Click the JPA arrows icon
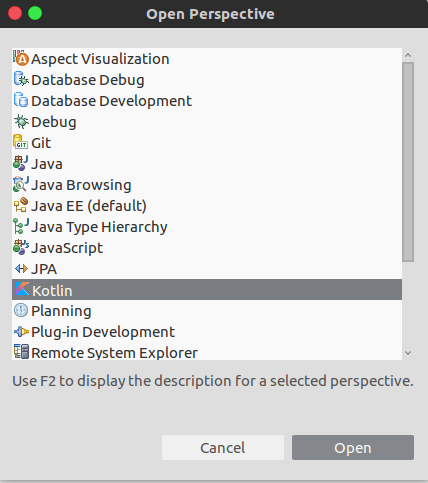 click(x=21, y=268)
